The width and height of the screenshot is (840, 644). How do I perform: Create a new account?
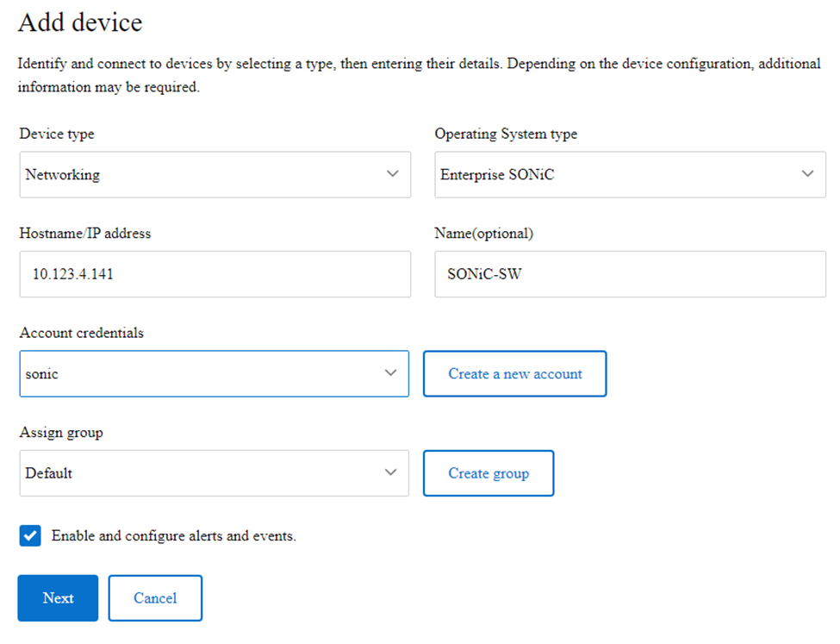point(514,373)
